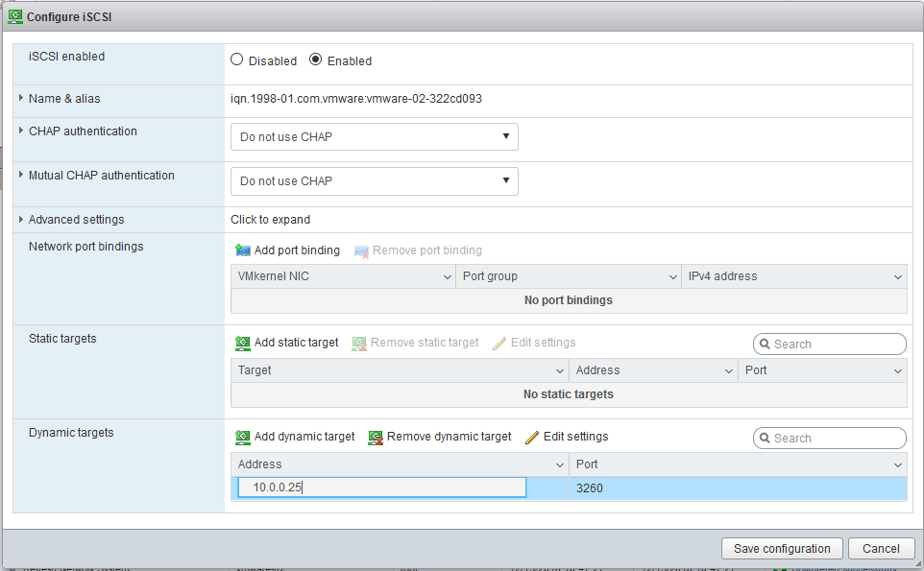Focus the dynamic targets Search field
Image resolution: width=924 pixels, height=571 pixels.
830,438
